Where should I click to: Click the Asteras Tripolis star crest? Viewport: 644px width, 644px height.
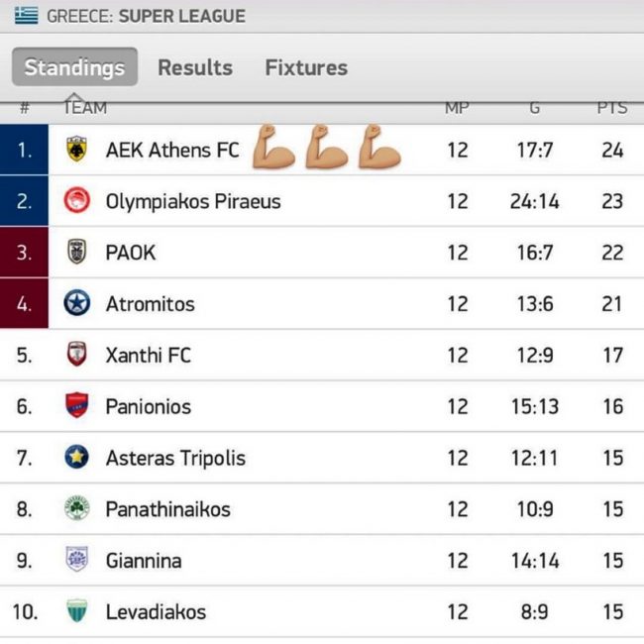(76, 458)
